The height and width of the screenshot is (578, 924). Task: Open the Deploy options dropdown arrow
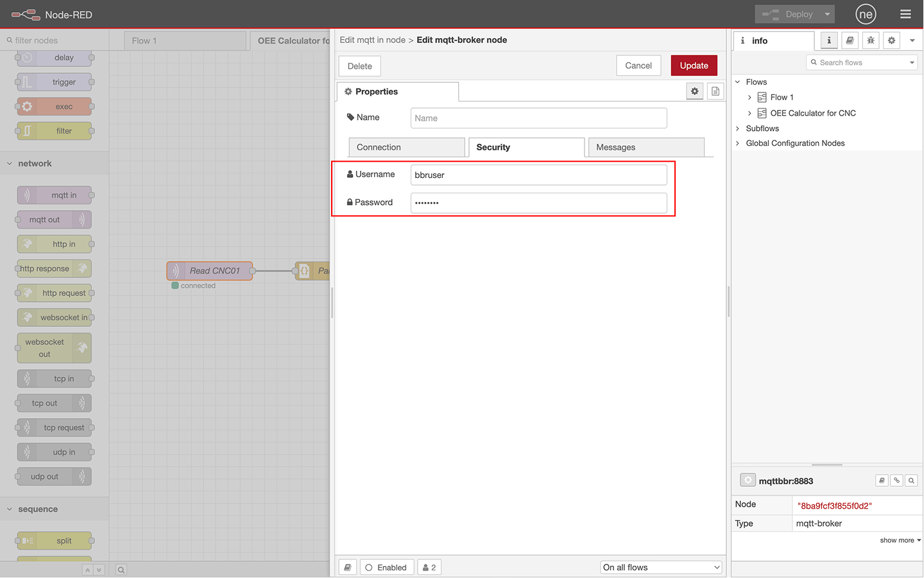828,14
